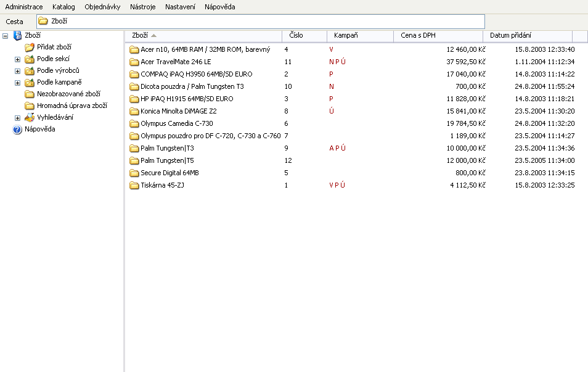The width and height of the screenshot is (588, 372).
Task: Expand the Vyhledávání tree node
Action: point(17,118)
